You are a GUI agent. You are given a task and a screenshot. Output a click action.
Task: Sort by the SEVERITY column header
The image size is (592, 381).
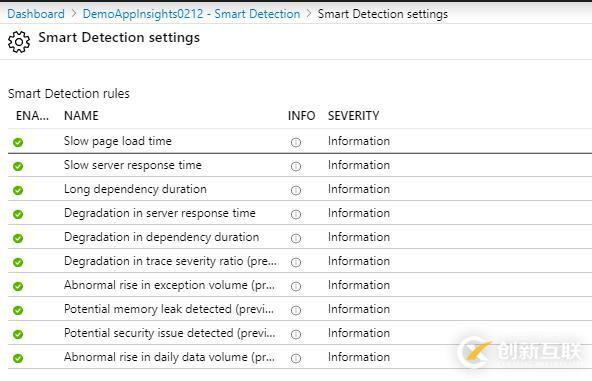353,116
